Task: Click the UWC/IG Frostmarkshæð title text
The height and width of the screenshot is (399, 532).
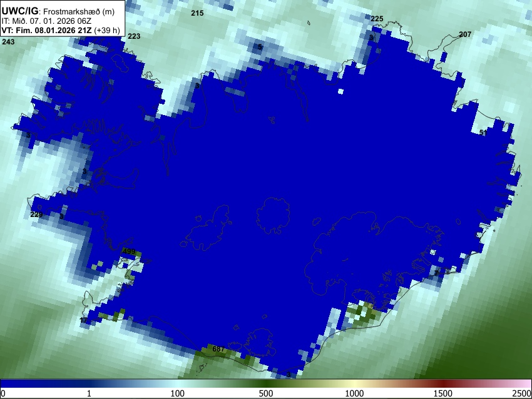Action: [58, 11]
